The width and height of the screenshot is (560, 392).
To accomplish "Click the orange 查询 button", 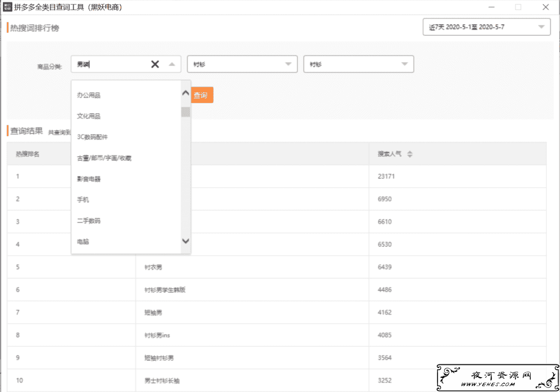I will click(x=202, y=95).
